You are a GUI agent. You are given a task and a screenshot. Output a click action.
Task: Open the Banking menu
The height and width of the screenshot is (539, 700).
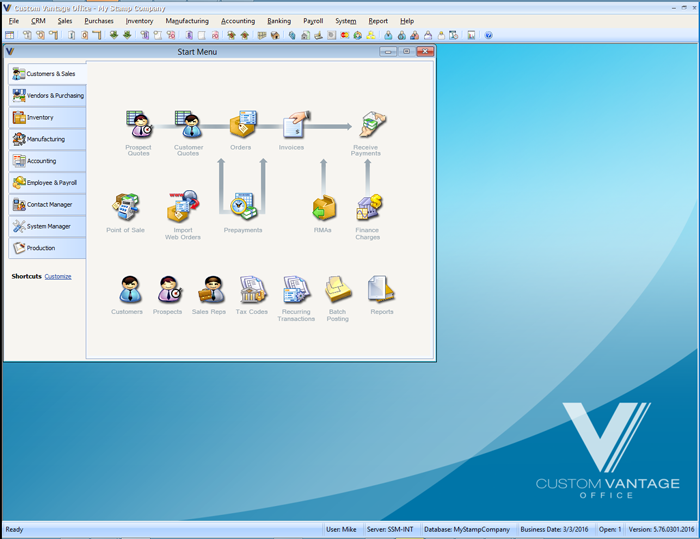pyautogui.click(x=279, y=21)
